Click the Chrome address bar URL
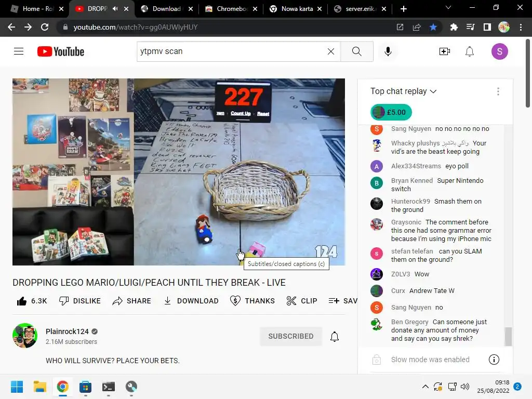532x399 pixels. coord(136,27)
